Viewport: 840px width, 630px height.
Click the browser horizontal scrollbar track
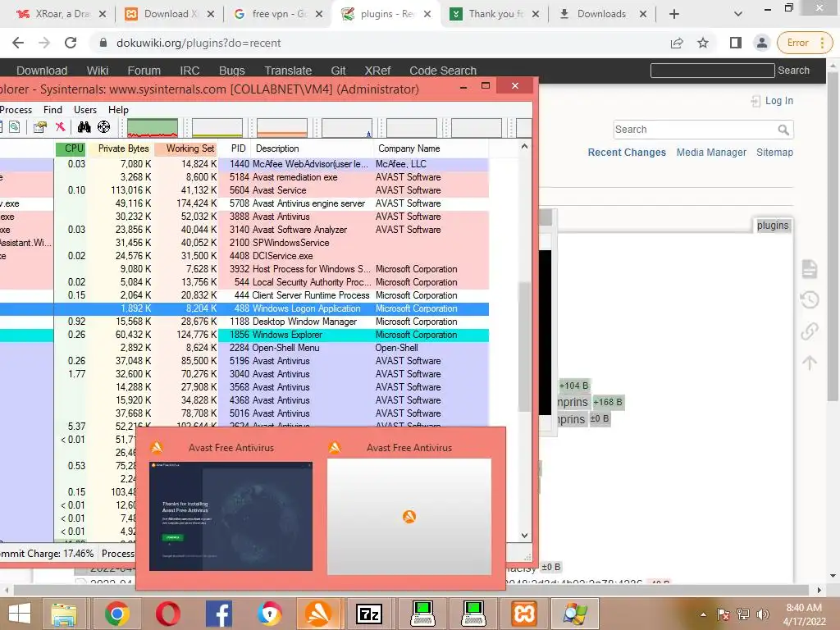[x=413, y=590]
